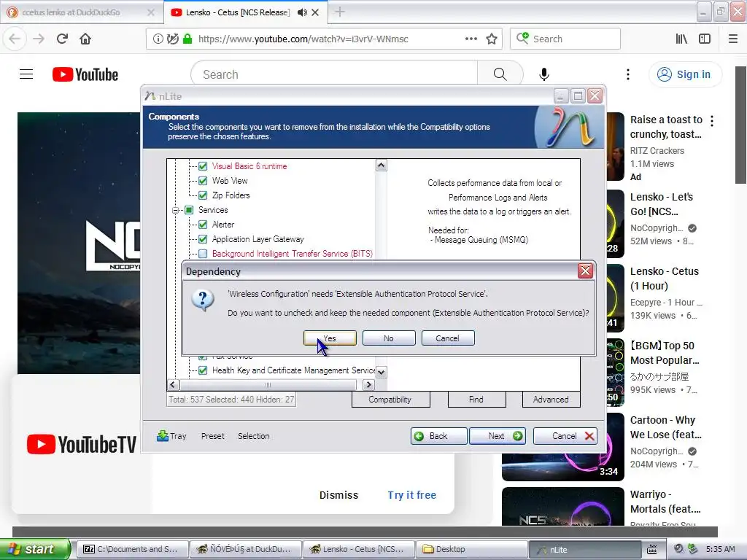This screenshot has width=747, height=560.
Task: Switch to C:\Documents and S... taskbar item
Action: (132, 549)
